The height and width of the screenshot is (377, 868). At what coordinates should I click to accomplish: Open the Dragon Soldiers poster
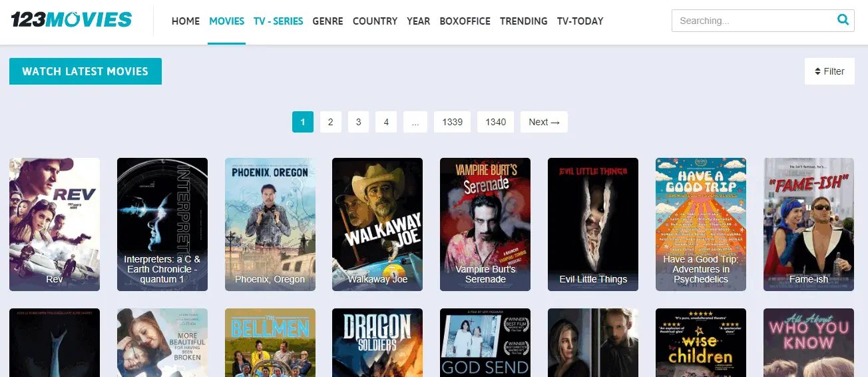click(x=377, y=342)
